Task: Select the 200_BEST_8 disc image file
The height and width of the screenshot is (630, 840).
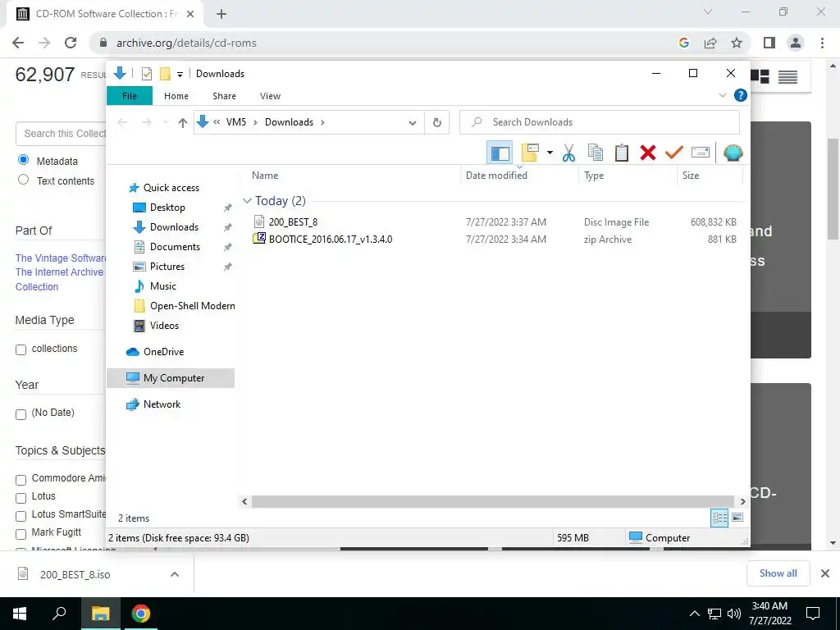Action: tap(293, 221)
